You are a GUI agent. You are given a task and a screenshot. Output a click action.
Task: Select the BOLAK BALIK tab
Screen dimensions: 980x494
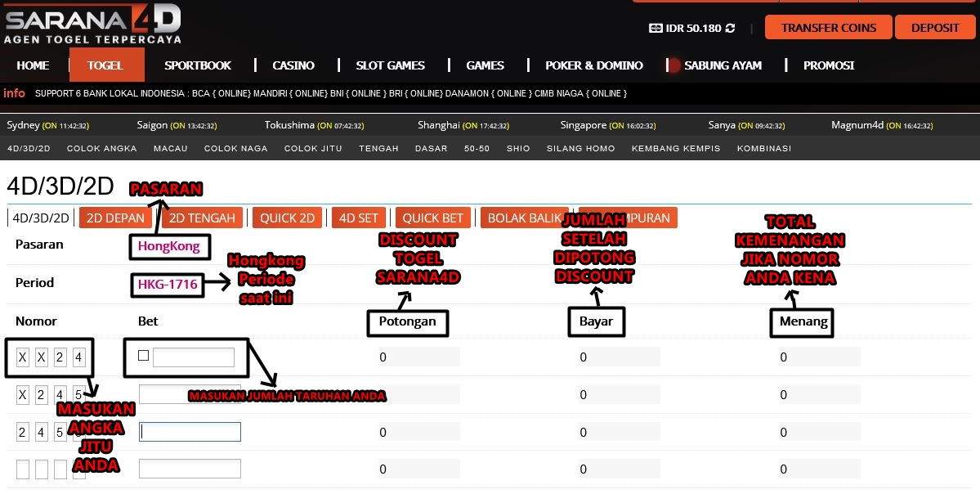[x=526, y=218]
